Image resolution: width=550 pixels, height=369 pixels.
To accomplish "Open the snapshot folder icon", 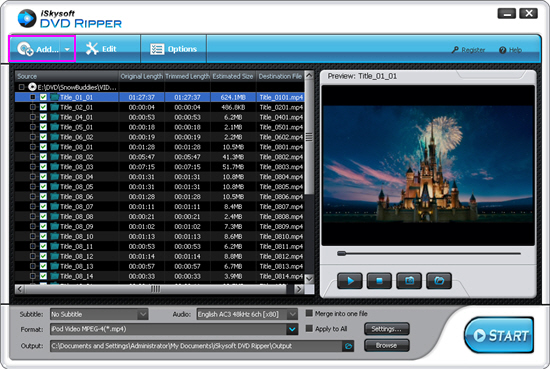I will click(x=439, y=281).
